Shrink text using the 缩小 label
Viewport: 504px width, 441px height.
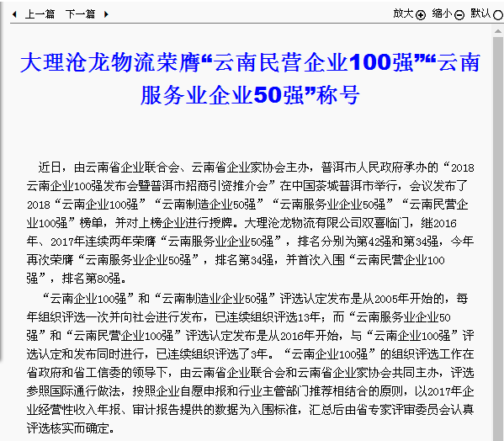click(442, 13)
